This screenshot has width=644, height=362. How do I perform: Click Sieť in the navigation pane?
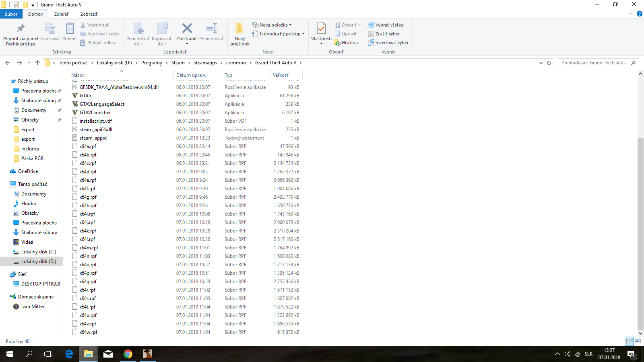tap(22, 274)
